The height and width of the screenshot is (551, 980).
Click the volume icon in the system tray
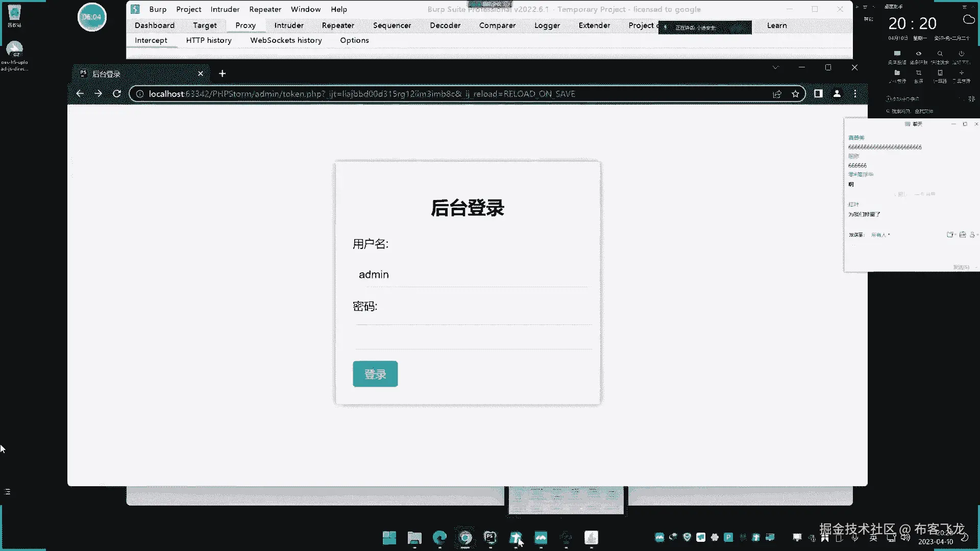905,537
